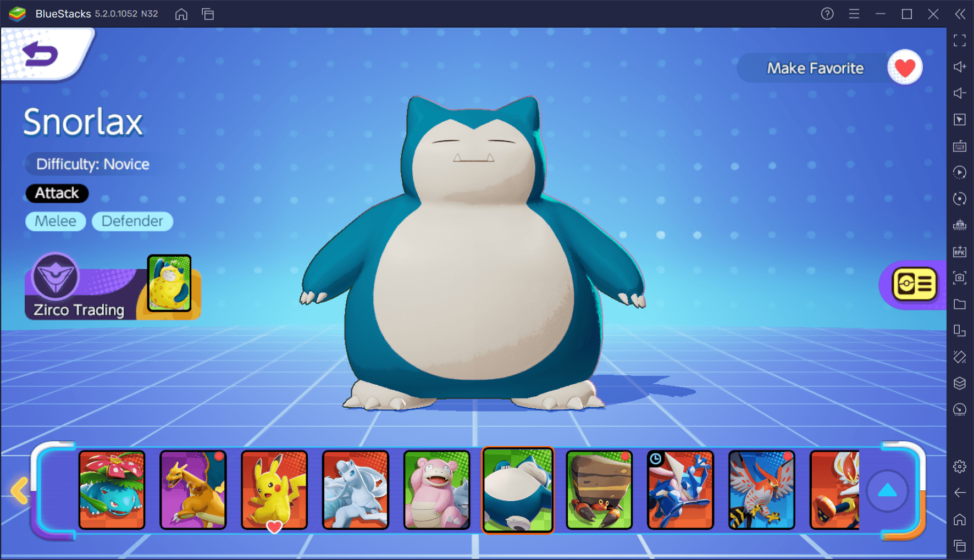This screenshot has height=560, width=974.
Task: Select the Pikachu portrait
Action: 274,490
